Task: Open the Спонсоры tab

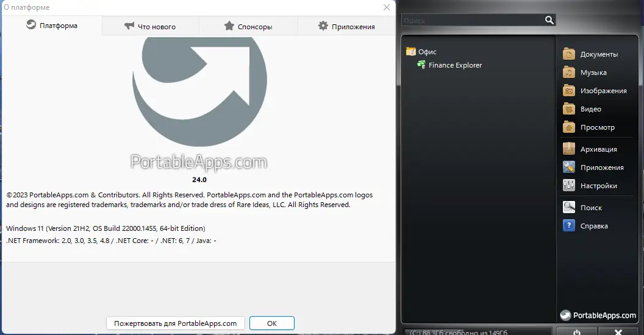Action: (x=248, y=27)
